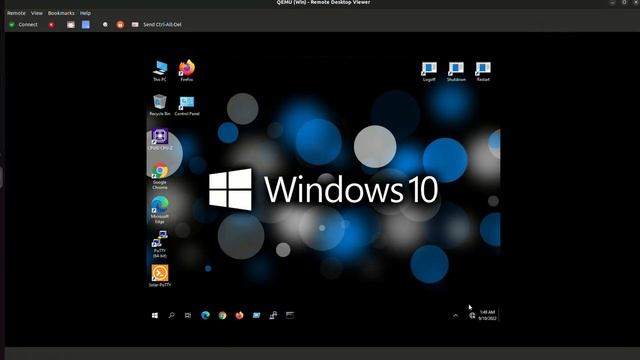Select PuTTY (64-bit) desktop shortcut
The image size is (640, 360).
pos(160,244)
